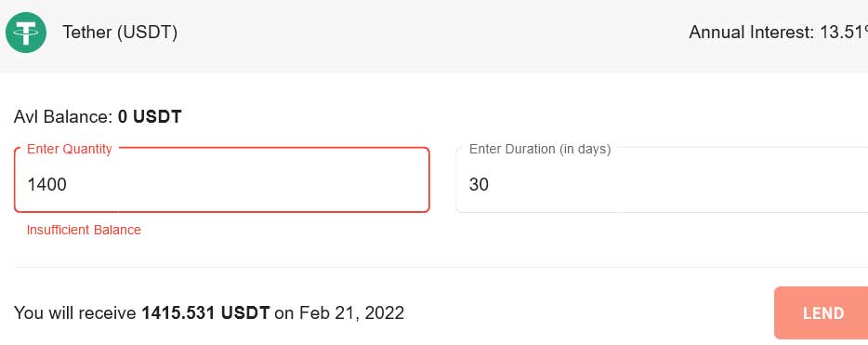Image resolution: width=868 pixels, height=345 pixels.
Task: Click the Enter Duration (in days) label
Action: [540, 149]
